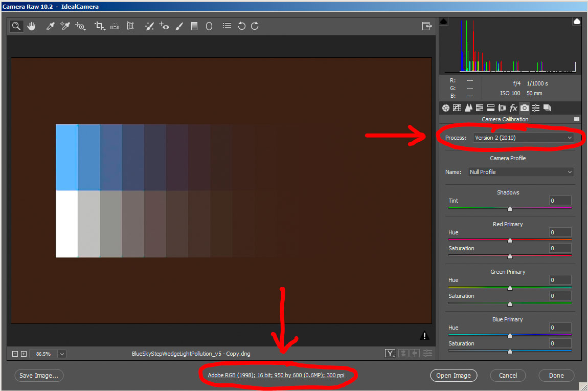Pick the White Balance eyedropper tool
588x391 pixels.
pyautogui.click(x=50, y=26)
